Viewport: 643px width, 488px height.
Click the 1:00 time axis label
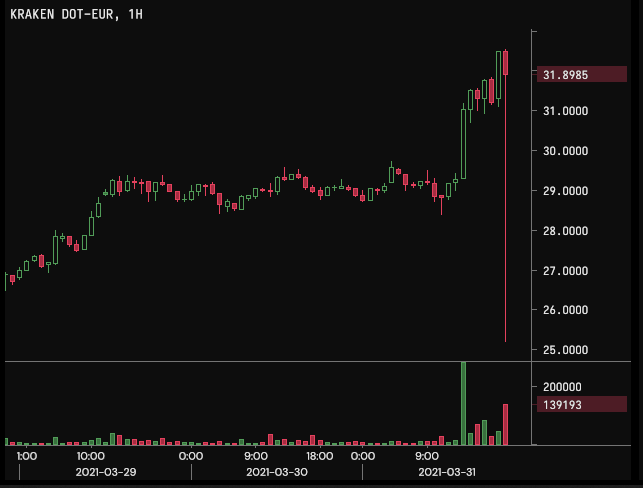(27, 456)
